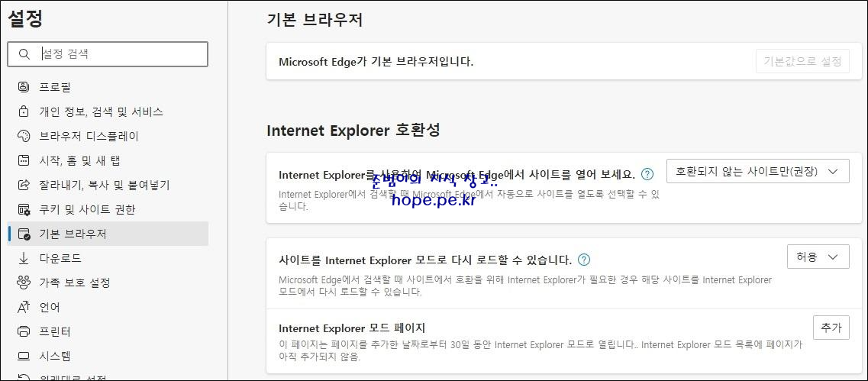Open 프린터 settings
Screen dimensions: 868x381
pyautogui.click(x=108, y=331)
